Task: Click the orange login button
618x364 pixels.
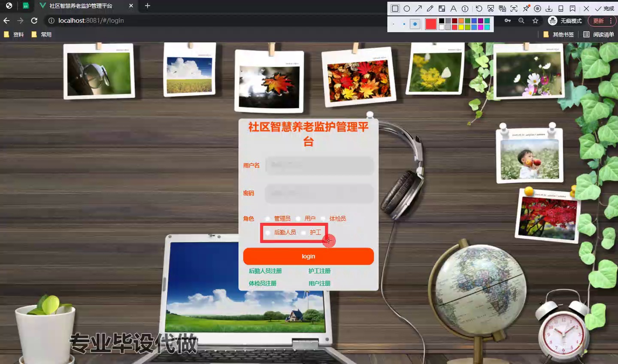Action: click(309, 256)
